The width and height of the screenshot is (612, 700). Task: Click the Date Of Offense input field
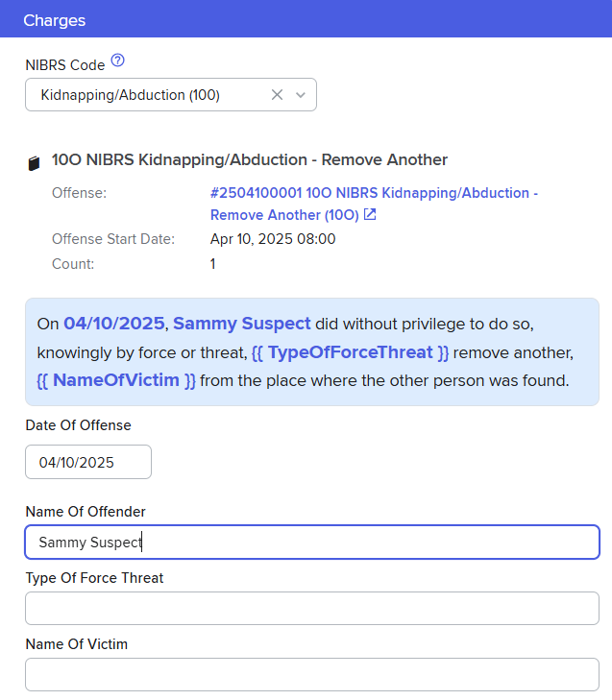(88, 462)
